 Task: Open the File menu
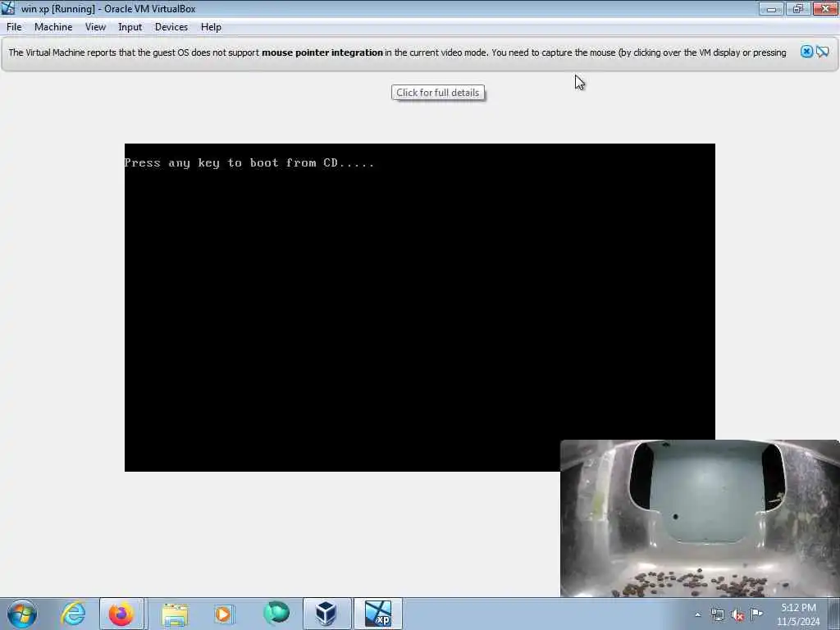pos(14,27)
